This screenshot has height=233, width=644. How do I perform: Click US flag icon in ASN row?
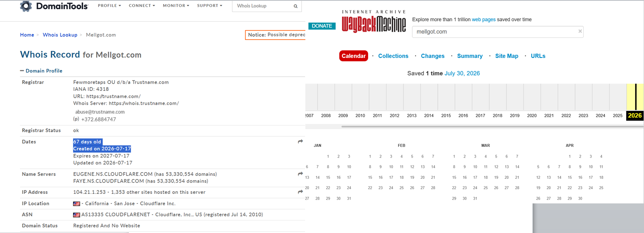(77, 215)
